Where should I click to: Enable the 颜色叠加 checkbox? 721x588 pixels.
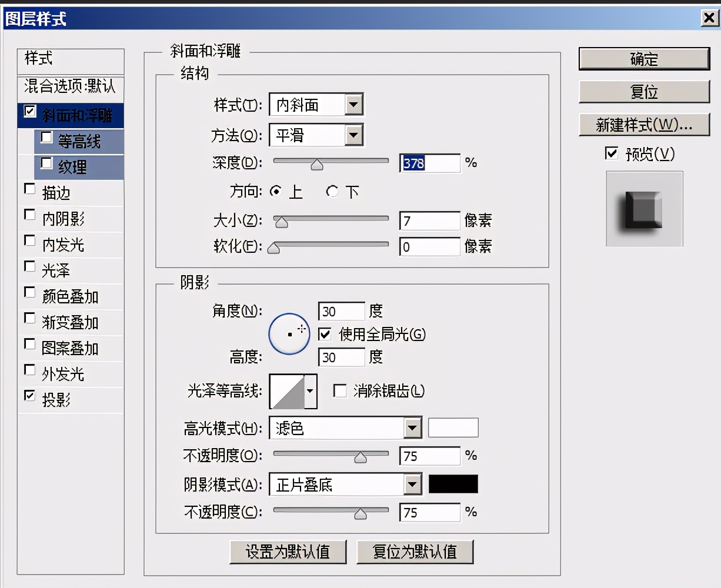click(x=29, y=292)
